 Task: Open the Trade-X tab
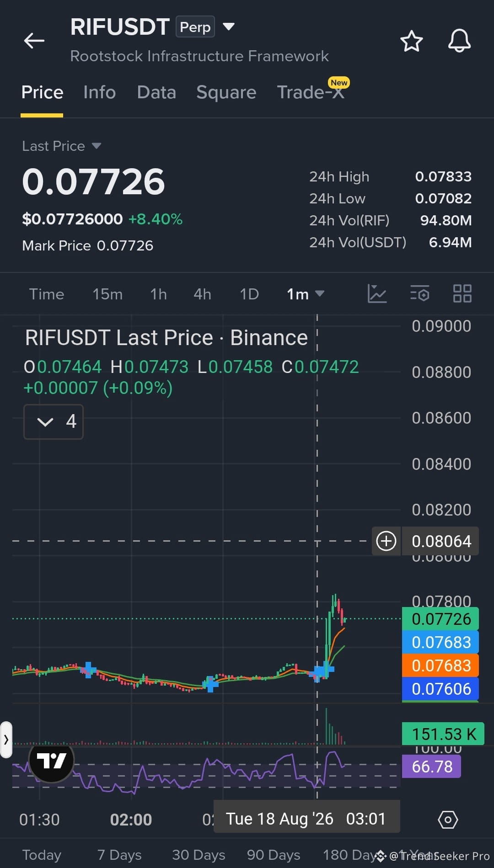pos(311,92)
